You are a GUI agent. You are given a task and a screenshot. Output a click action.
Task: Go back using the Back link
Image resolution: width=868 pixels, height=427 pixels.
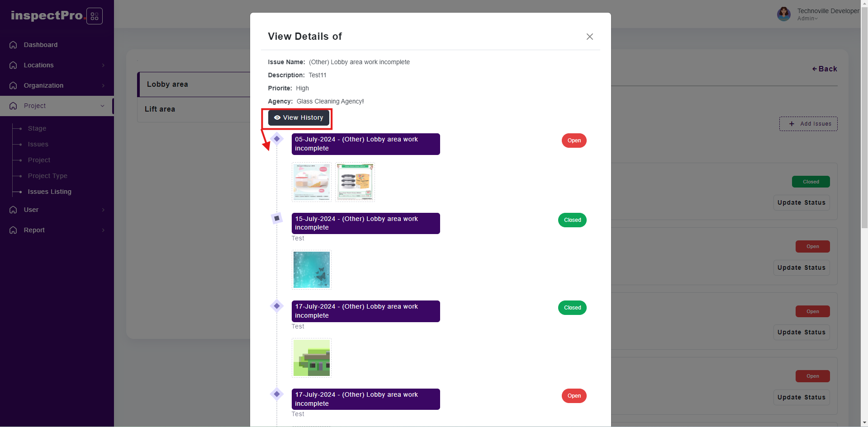825,69
